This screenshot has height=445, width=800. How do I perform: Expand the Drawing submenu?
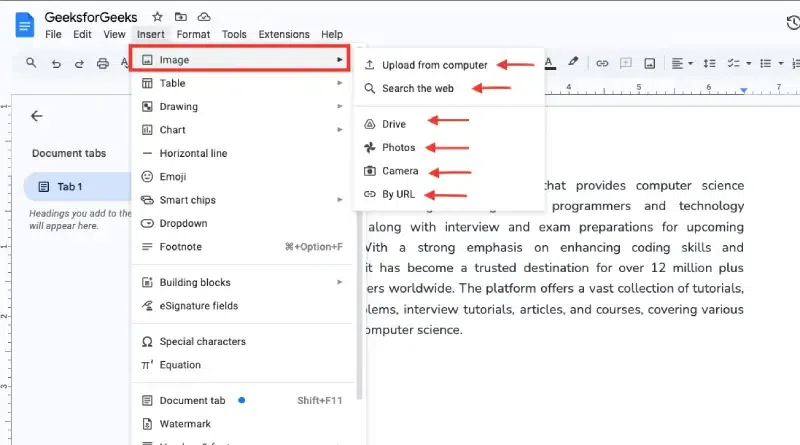tap(242, 107)
